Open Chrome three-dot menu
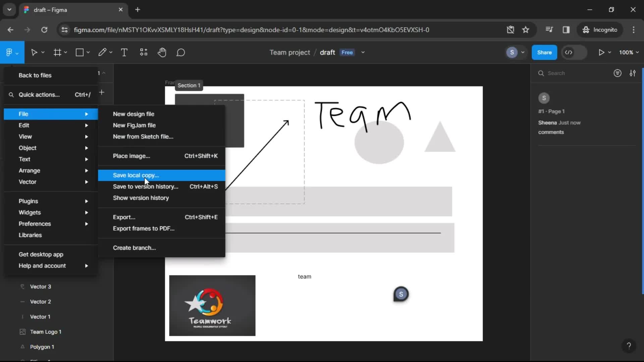The width and height of the screenshot is (644, 362). pyautogui.click(x=634, y=29)
